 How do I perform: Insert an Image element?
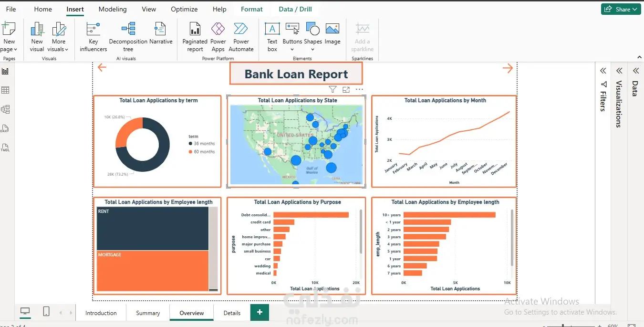(332, 33)
